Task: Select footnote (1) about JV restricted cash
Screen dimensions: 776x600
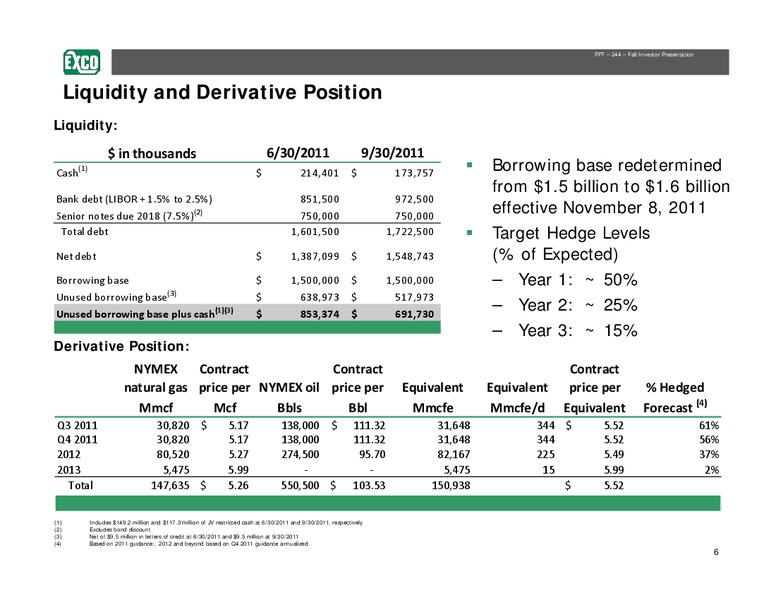Action: [226, 523]
